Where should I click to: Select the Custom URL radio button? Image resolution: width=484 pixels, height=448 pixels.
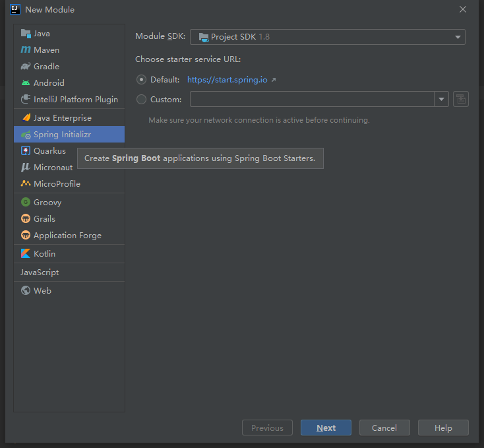[141, 100]
